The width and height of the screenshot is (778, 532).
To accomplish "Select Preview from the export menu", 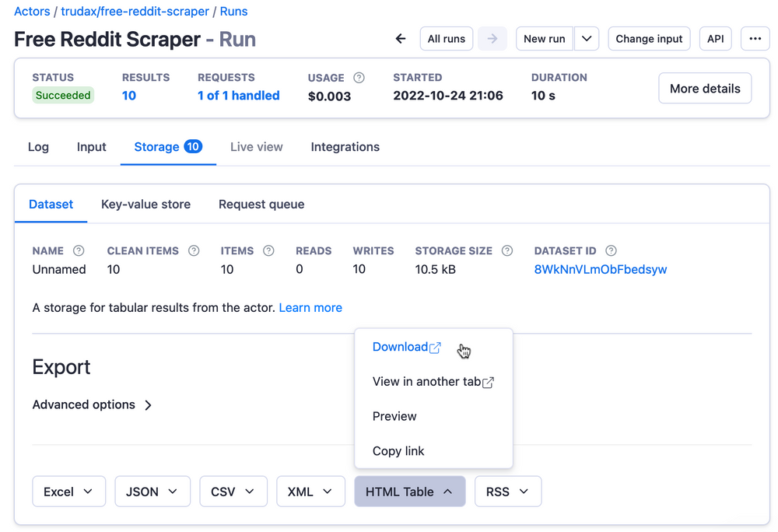I will click(394, 416).
